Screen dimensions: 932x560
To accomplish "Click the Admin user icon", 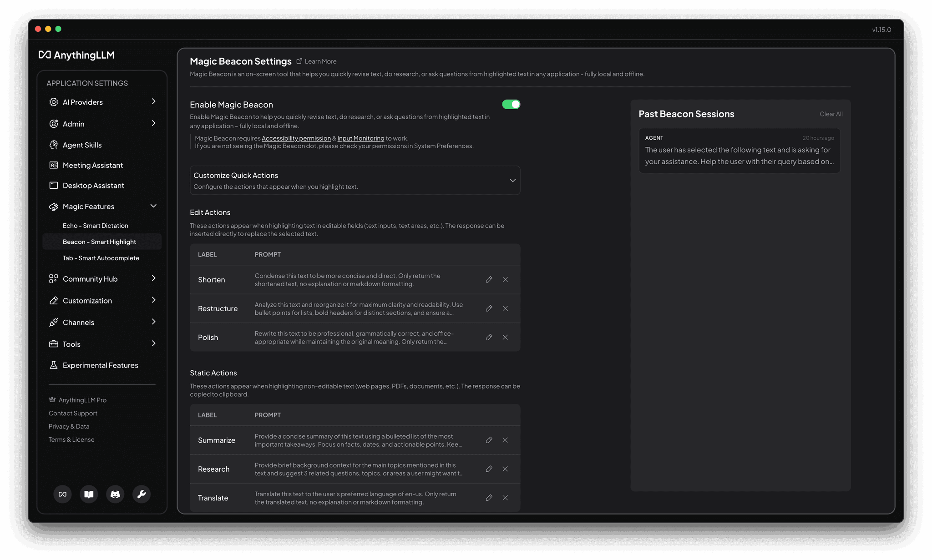I will tap(54, 124).
